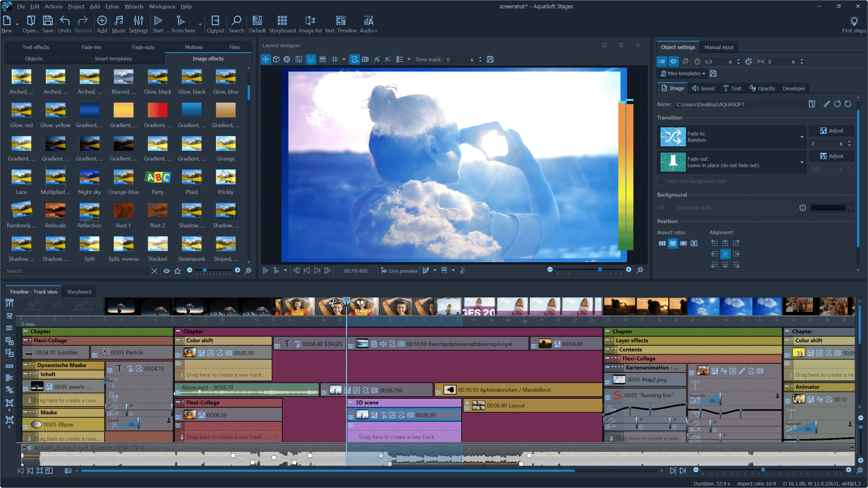Click the Image list toolbar icon
Viewport: 868px width, 488px height.
310,21
